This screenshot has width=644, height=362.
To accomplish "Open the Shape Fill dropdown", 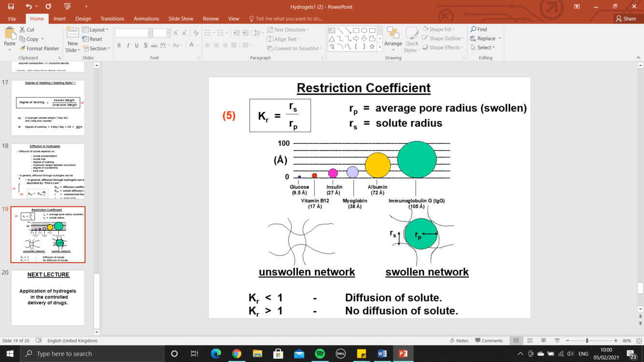I will coord(439,29).
